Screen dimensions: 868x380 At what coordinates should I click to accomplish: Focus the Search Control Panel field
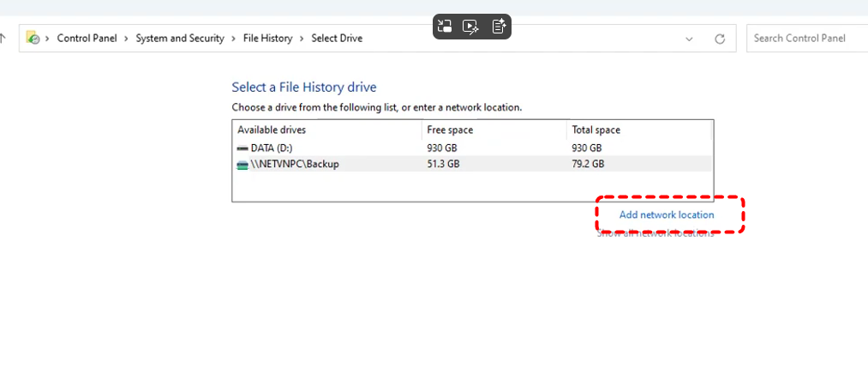(805, 38)
